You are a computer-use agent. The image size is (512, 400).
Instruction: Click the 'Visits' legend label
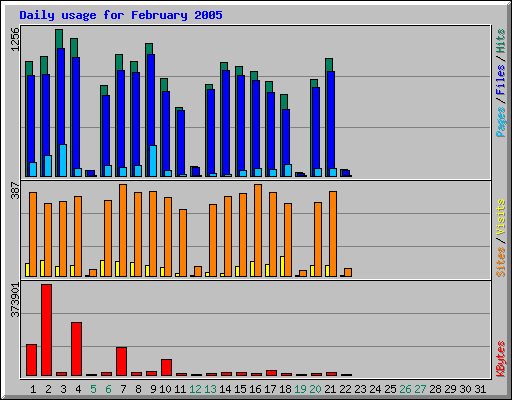pyautogui.click(x=501, y=218)
